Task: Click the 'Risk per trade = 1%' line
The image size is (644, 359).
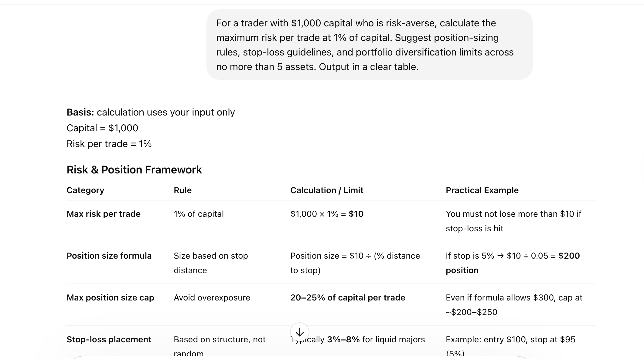Action: pyautogui.click(x=109, y=144)
